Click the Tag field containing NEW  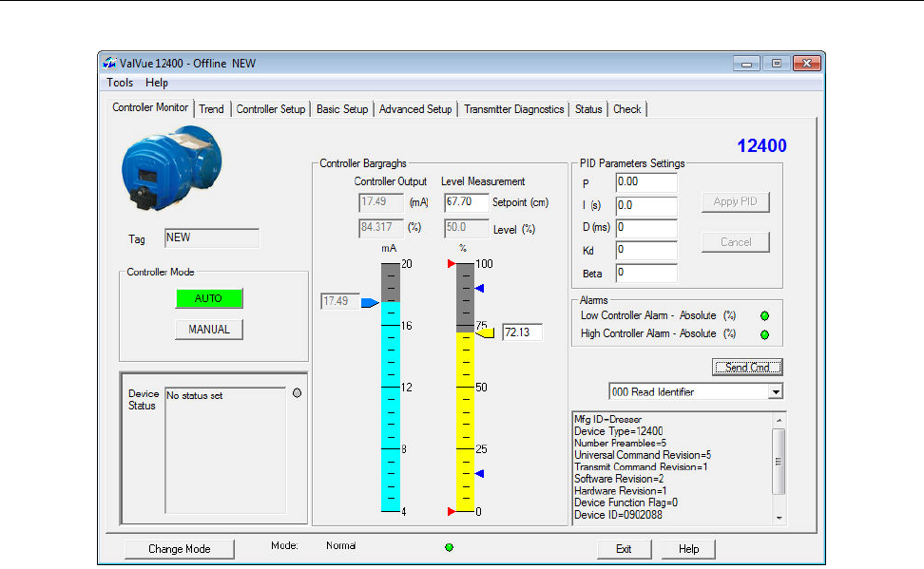pyautogui.click(x=212, y=238)
